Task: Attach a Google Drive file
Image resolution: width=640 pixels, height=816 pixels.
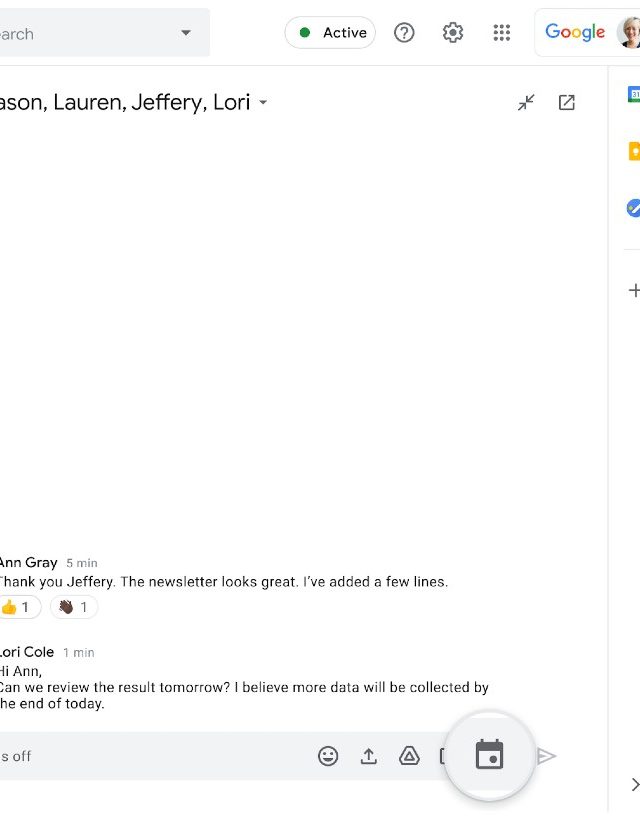Action: [409, 756]
